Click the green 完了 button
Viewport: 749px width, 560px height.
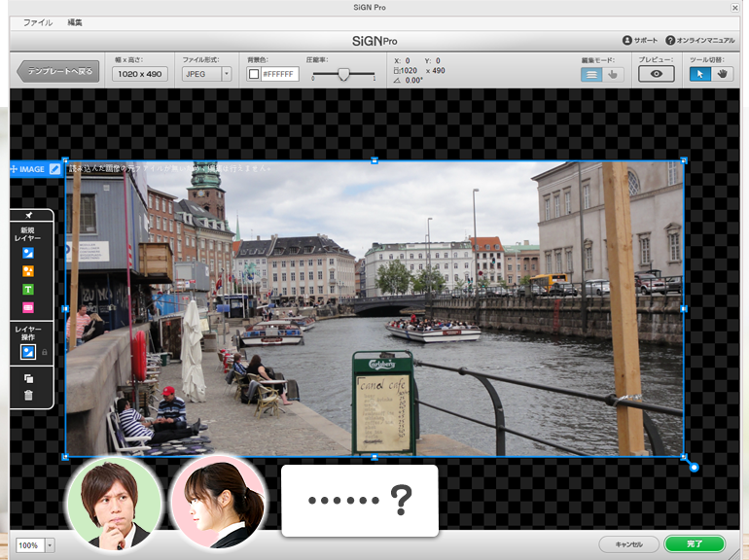coord(695,543)
